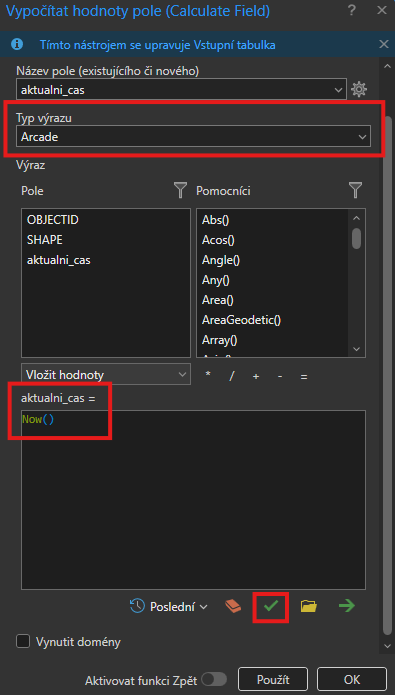The width and height of the screenshot is (395, 695).
Task: Select OBJECTID in the Pole list
Action: pos(53,220)
